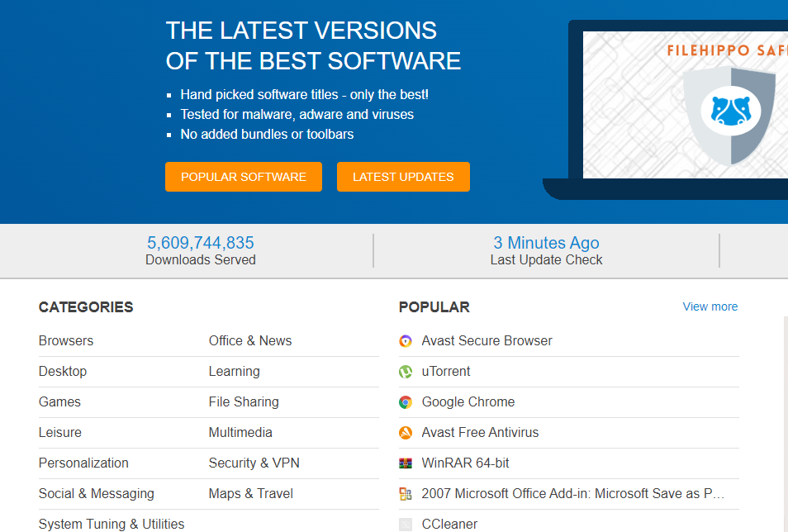Click 'No added bundles or toolbars' text
The image size is (788, 532).
pyautogui.click(x=267, y=135)
